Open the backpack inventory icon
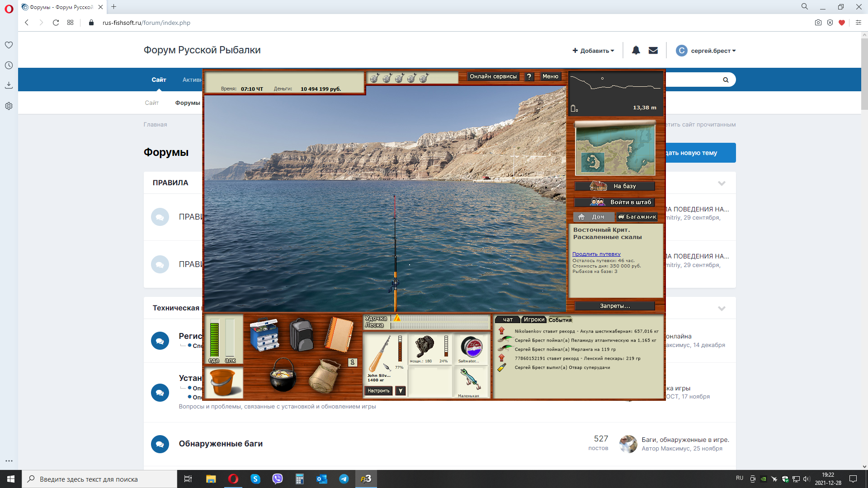868x488 pixels. [302, 334]
